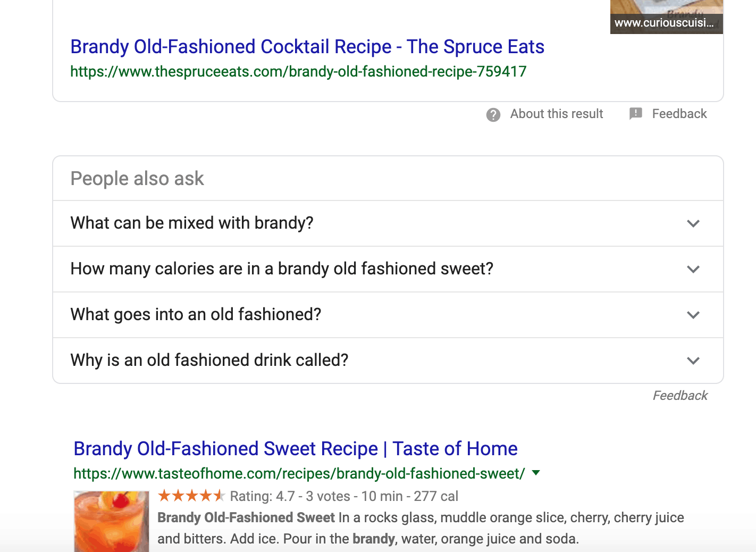This screenshot has height=552, width=756.
Task: Click the chevron beside 'What can be mixed with brandy?'
Action: (693, 223)
